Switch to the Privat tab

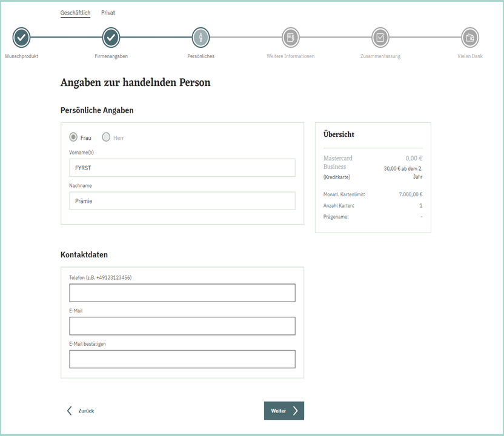click(108, 13)
